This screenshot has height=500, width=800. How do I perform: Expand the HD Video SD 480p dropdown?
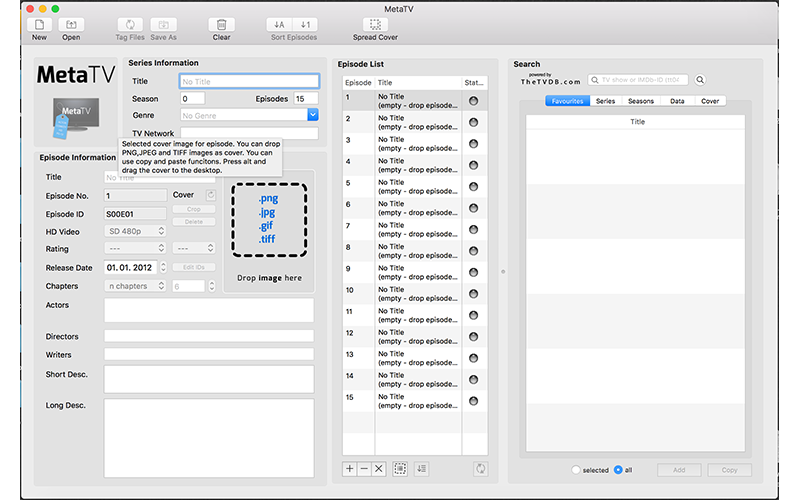click(135, 231)
